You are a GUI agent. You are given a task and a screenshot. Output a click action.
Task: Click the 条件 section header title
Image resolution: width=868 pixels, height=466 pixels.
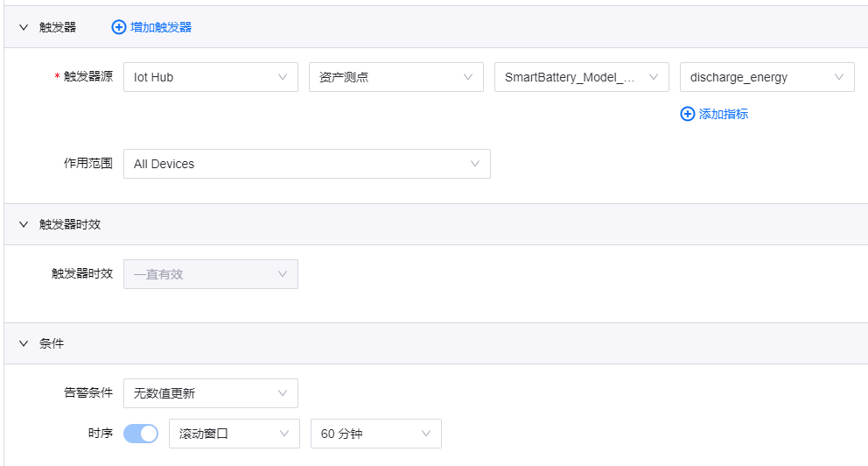(52, 343)
